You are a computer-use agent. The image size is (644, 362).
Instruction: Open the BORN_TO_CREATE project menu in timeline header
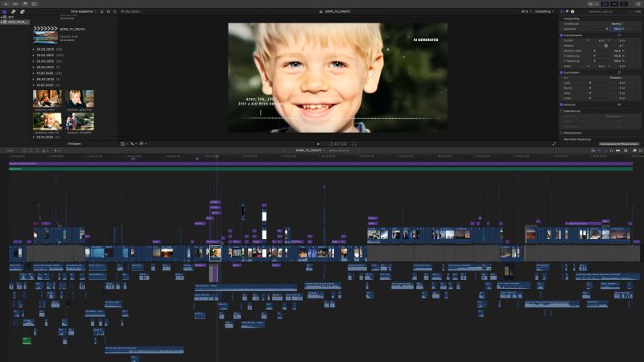pyautogui.click(x=310, y=150)
